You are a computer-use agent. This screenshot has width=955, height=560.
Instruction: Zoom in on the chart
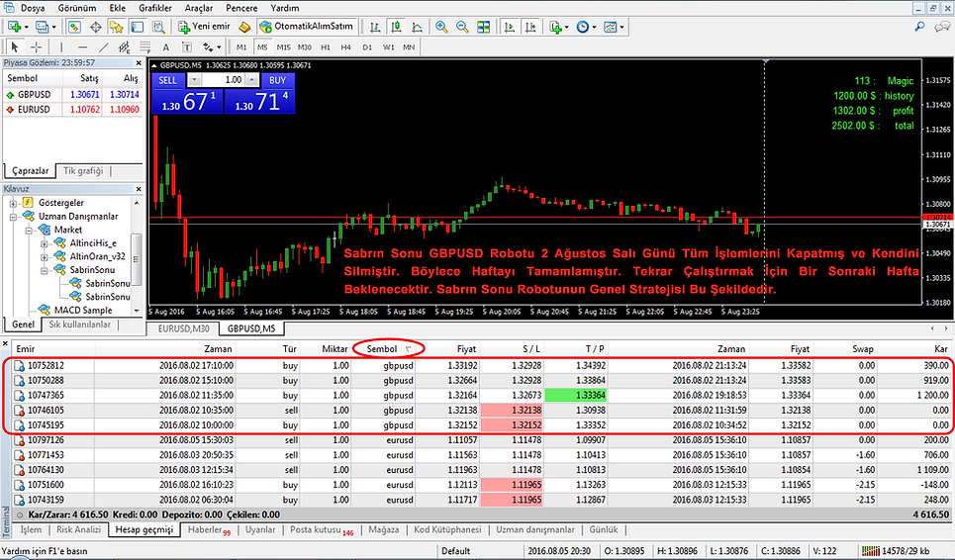pyautogui.click(x=441, y=27)
